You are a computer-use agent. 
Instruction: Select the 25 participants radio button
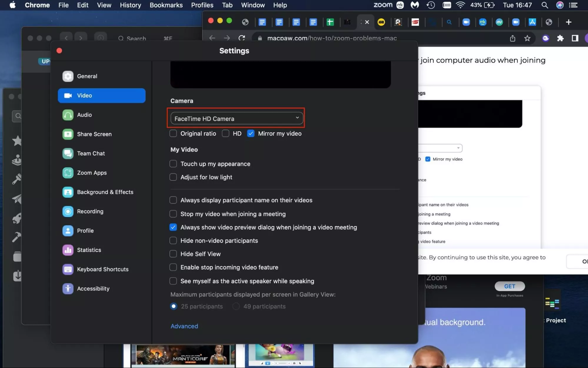click(x=174, y=306)
